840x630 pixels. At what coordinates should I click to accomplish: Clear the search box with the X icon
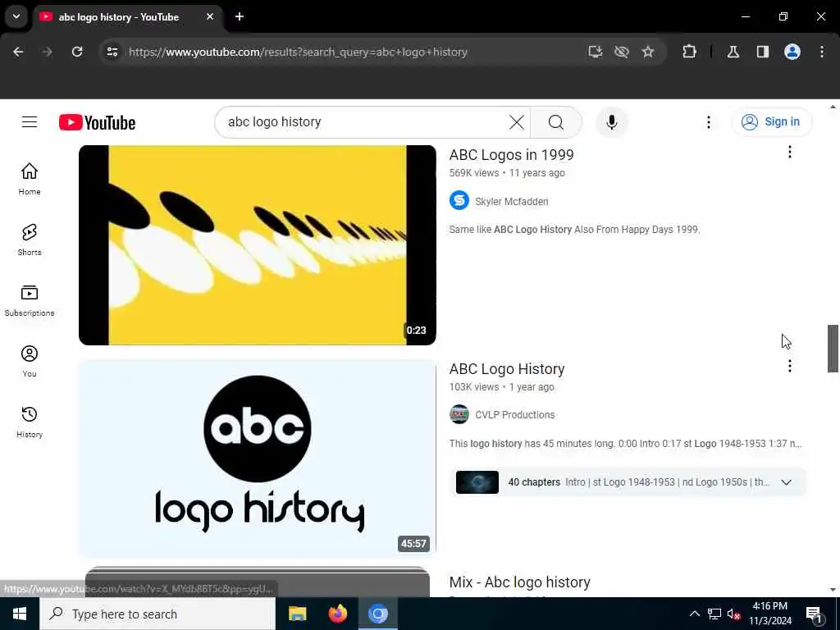(x=517, y=122)
